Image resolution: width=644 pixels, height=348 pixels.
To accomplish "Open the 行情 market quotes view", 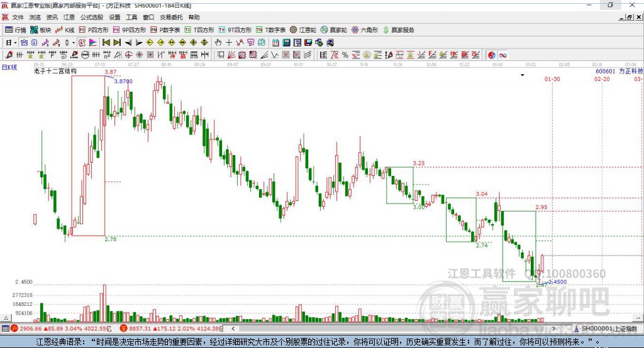I will coord(15,30).
